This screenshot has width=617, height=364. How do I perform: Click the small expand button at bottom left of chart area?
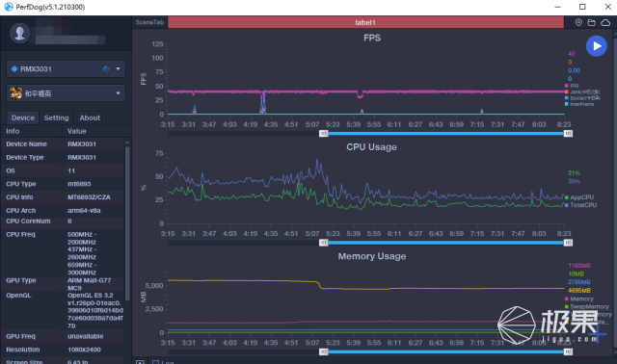point(140,362)
